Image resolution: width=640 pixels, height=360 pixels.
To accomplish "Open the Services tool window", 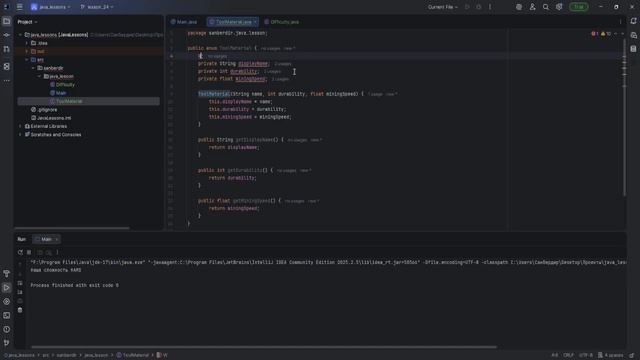I will point(7,302).
